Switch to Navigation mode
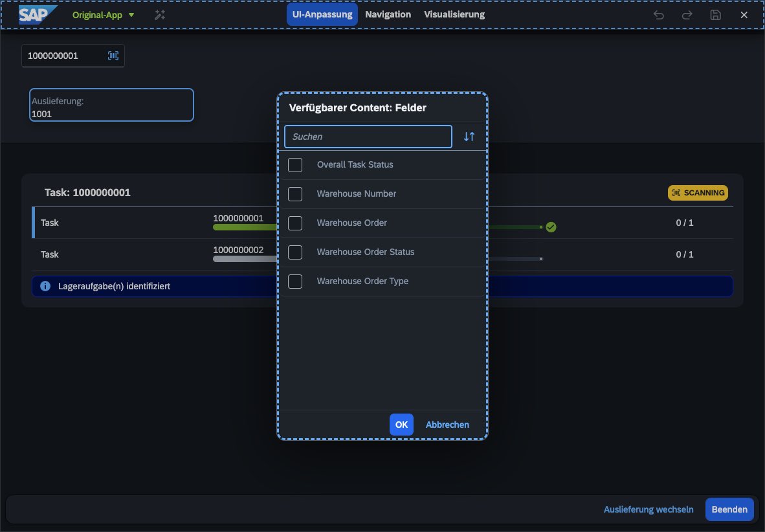 pyautogui.click(x=388, y=14)
